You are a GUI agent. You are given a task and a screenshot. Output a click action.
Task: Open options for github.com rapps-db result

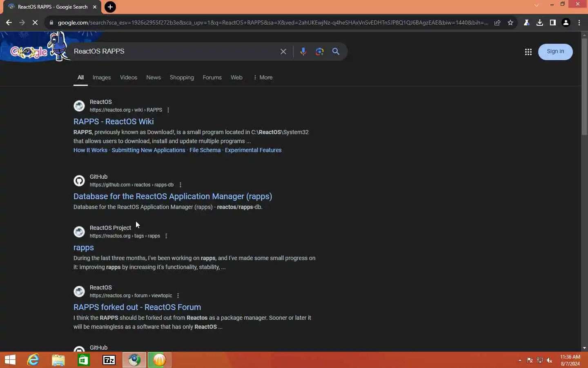click(x=180, y=185)
